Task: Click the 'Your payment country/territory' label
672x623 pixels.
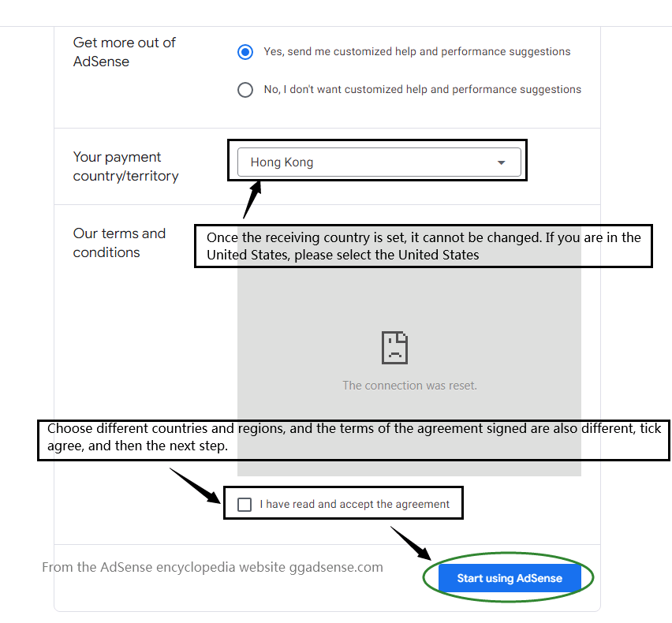Action: click(x=125, y=166)
